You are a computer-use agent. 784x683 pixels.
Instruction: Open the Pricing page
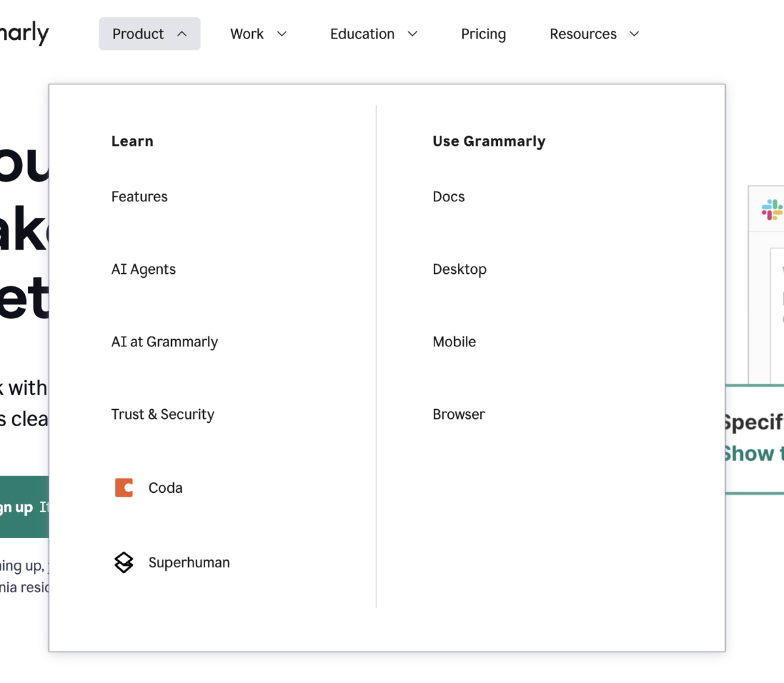coord(483,33)
